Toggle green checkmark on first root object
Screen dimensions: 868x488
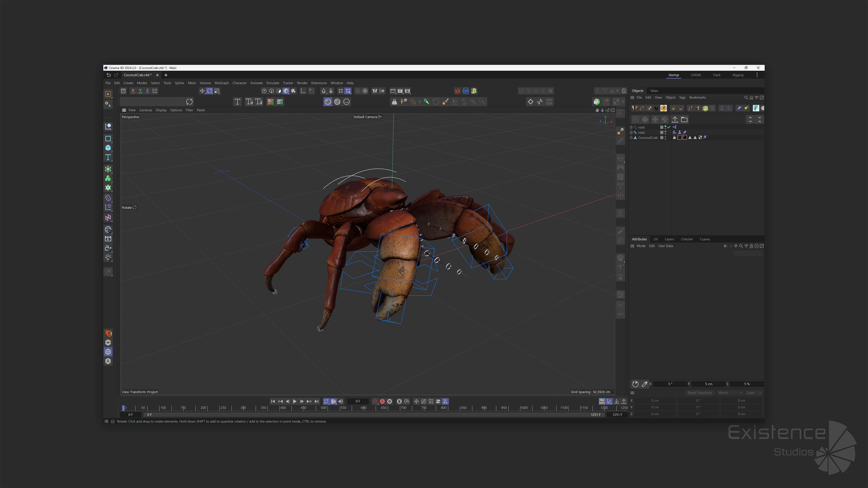(x=669, y=127)
